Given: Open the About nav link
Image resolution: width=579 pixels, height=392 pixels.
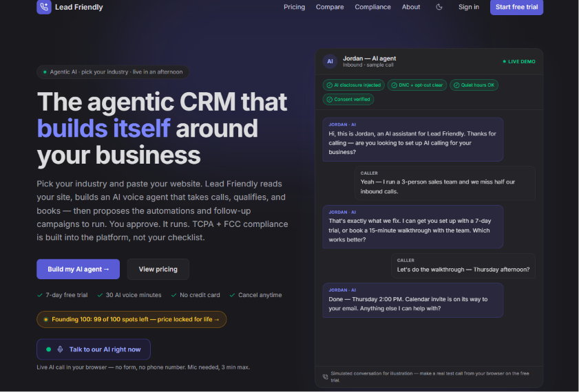Looking at the screenshot, I should [x=410, y=7].
